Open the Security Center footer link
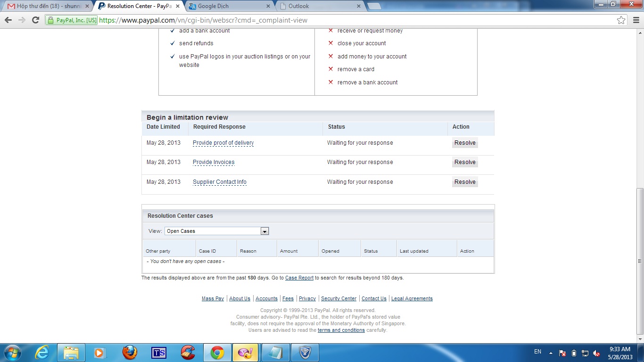644x362 pixels. 339,298
